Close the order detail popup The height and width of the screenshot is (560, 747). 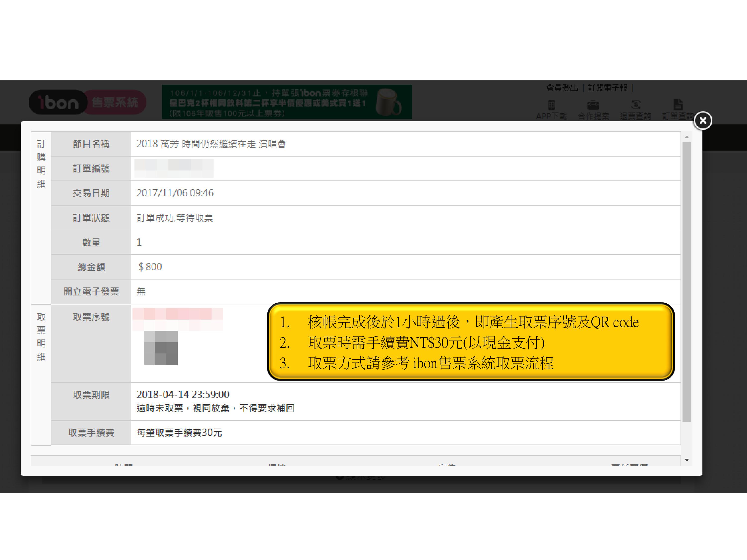point(703,120)
